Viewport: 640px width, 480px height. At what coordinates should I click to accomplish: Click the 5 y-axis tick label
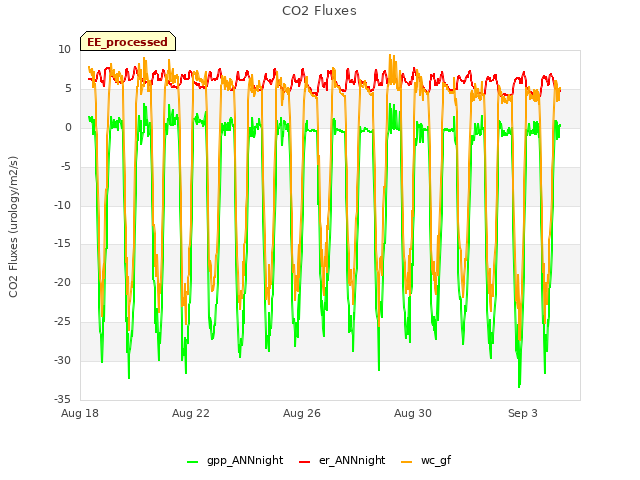[68, 89]
